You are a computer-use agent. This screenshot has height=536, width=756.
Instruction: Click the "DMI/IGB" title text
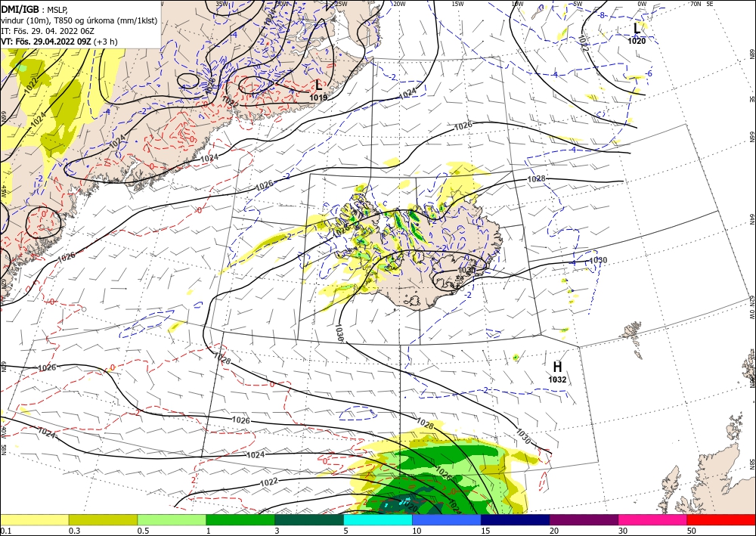[20, 10]
